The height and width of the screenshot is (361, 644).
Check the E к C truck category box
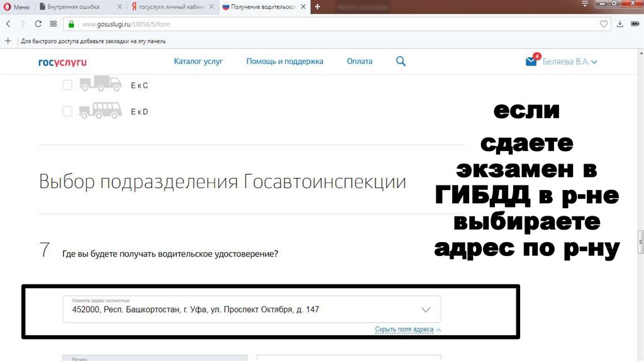[67, 85]
